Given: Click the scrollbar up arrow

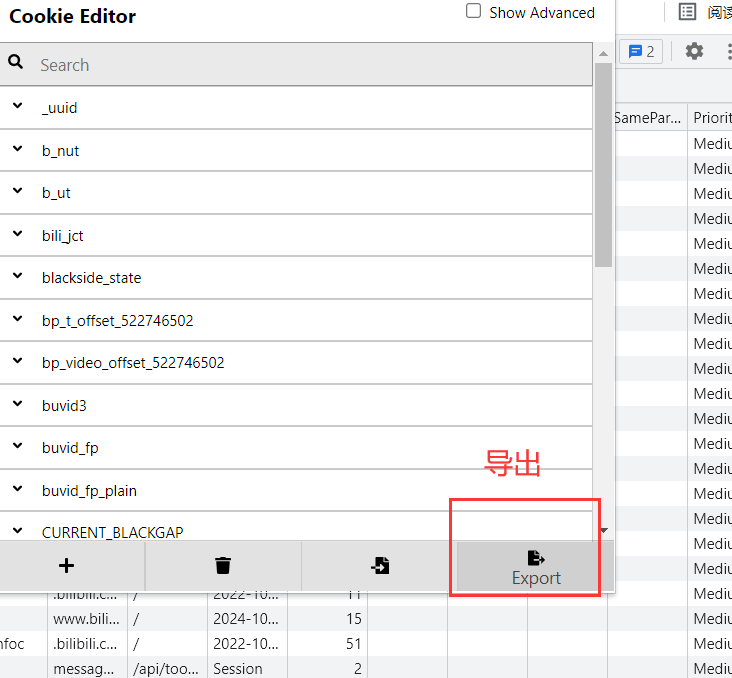Looking at the screenshot, I should (x=603, y=54).
